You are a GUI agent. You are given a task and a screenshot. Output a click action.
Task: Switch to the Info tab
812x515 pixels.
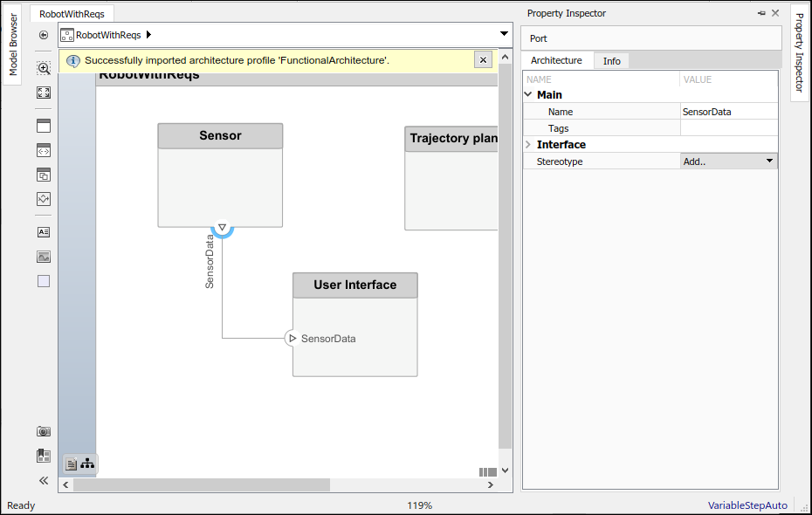[611, 61]
